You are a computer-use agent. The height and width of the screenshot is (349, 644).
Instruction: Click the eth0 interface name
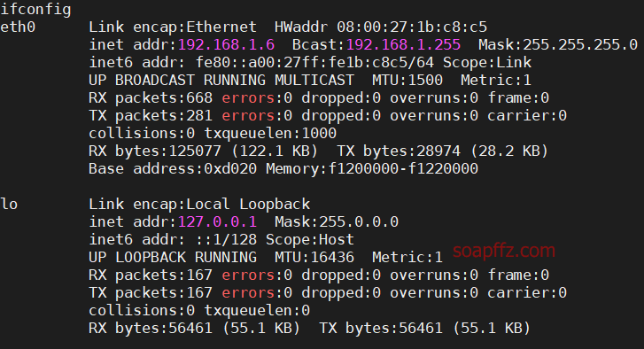tap(18, 27)
